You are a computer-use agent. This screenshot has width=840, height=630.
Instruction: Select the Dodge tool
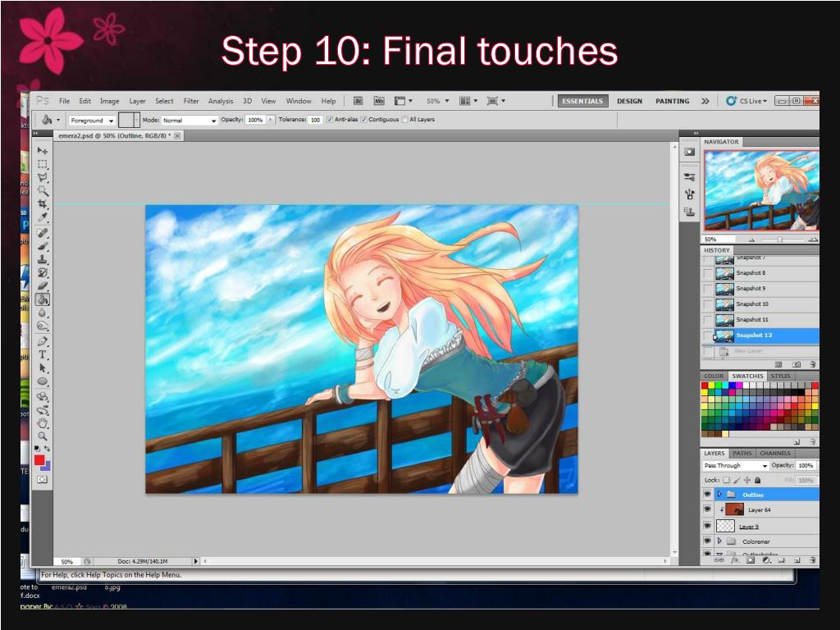(x=43, y=326)
